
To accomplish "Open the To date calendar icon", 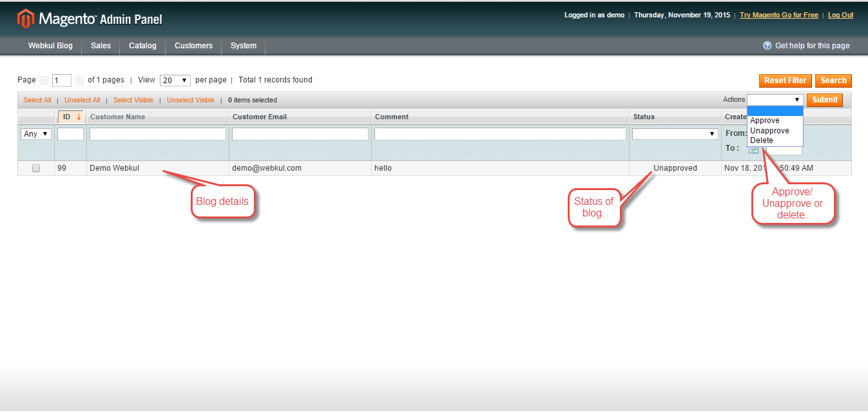I will point(753,149).
